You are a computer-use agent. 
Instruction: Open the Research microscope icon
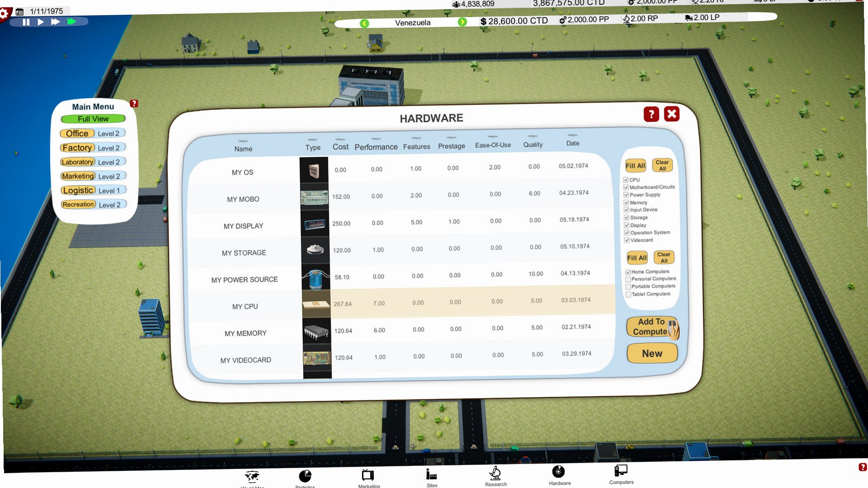(496, 473)
